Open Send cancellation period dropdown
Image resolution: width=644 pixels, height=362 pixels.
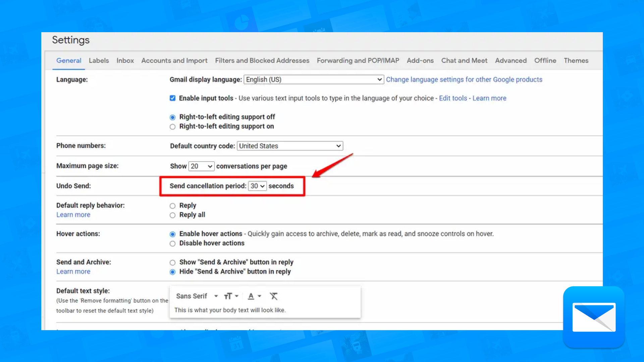(257, 186)
